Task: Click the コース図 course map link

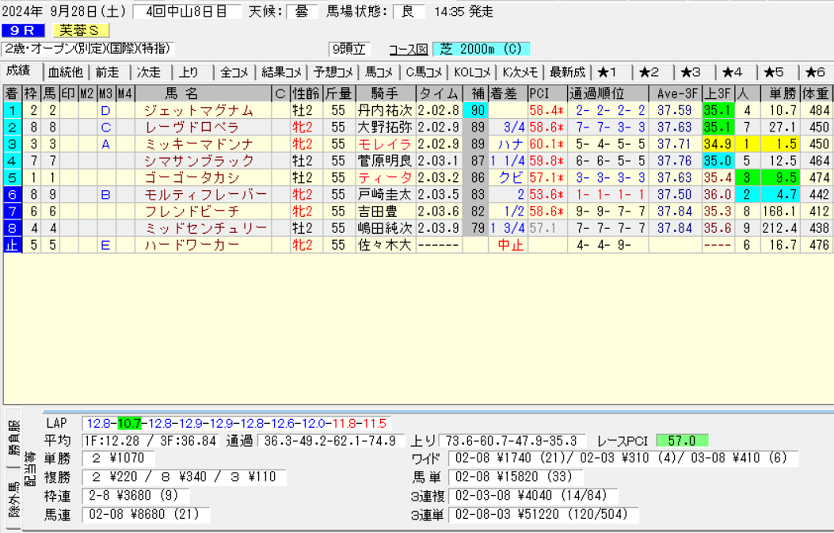Action: [x=407, y=48]
